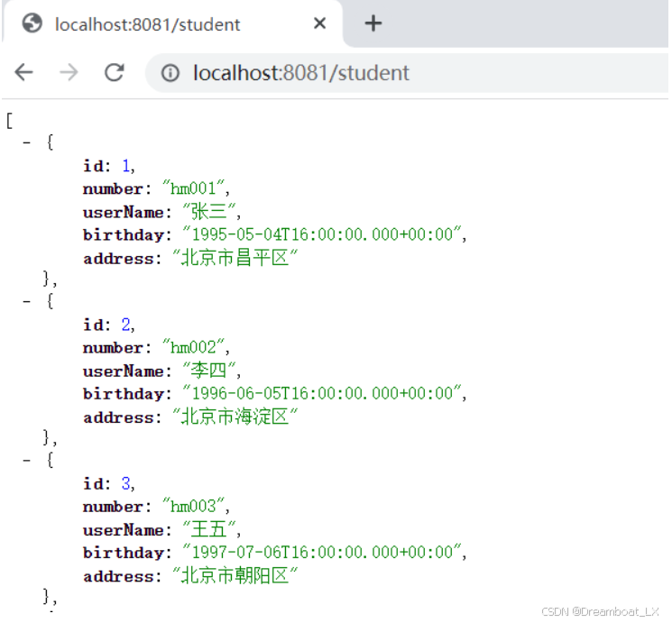Click birthday value 1996-06-05T16:00:00.000+00:00
Screen dimensions: 672x623
click(322, 393)
